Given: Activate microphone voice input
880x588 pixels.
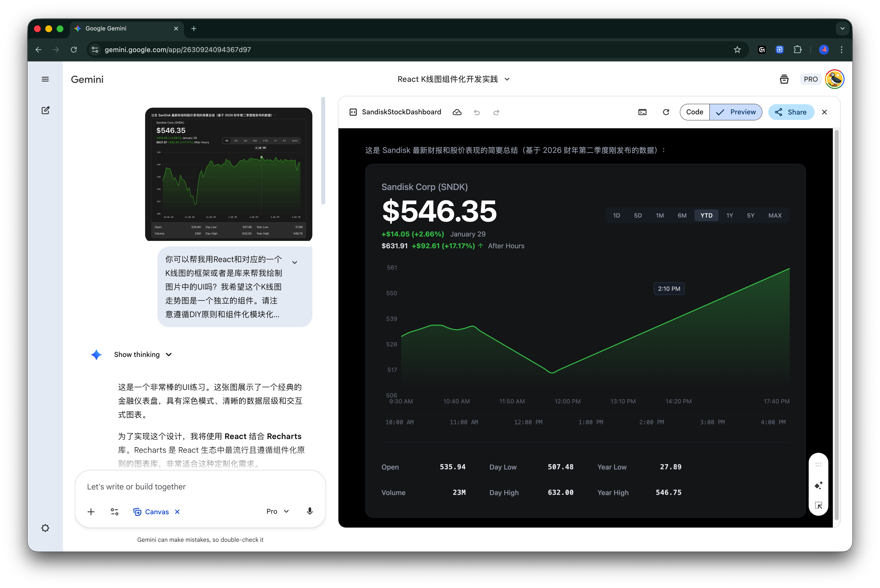Looking at the screenshot, I should pyautogui.click(x=309, y=512).
